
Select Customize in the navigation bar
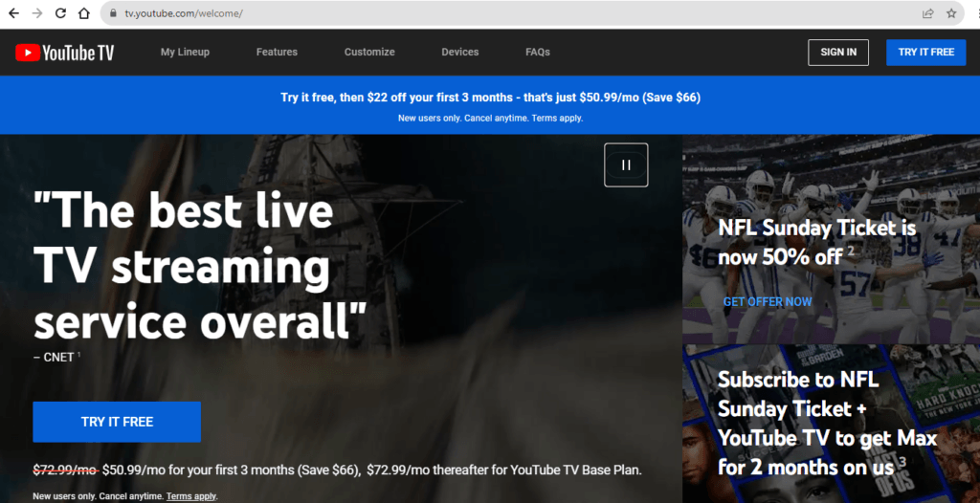click(x=369, y=53)
